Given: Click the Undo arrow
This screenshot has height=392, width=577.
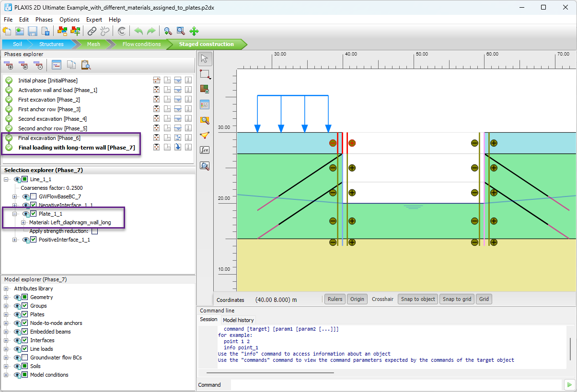Looking at the screenshot, I should click(138, 31).
